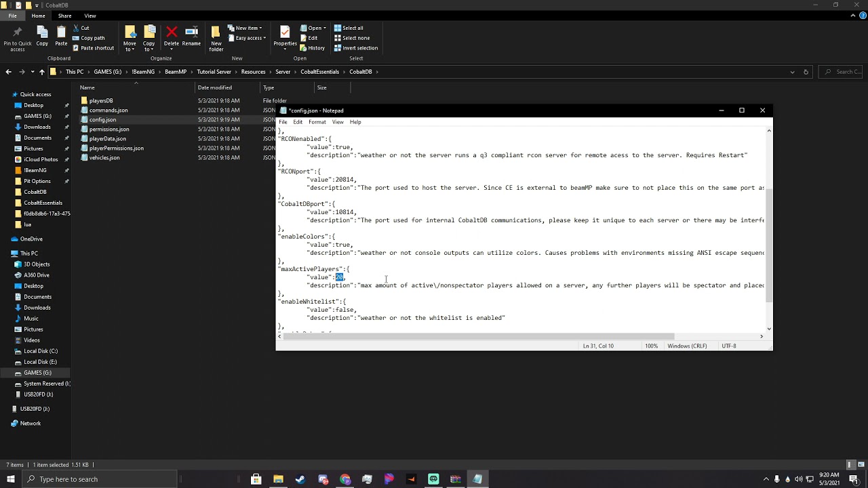The image size is (868, 488).
Task: Switch to Explorer View tab
Action: (x=90, y=16)
